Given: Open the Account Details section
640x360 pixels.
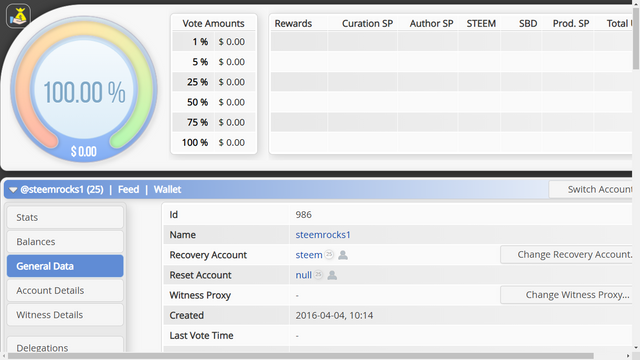Looking at the screenshot, I should point(65,291).
